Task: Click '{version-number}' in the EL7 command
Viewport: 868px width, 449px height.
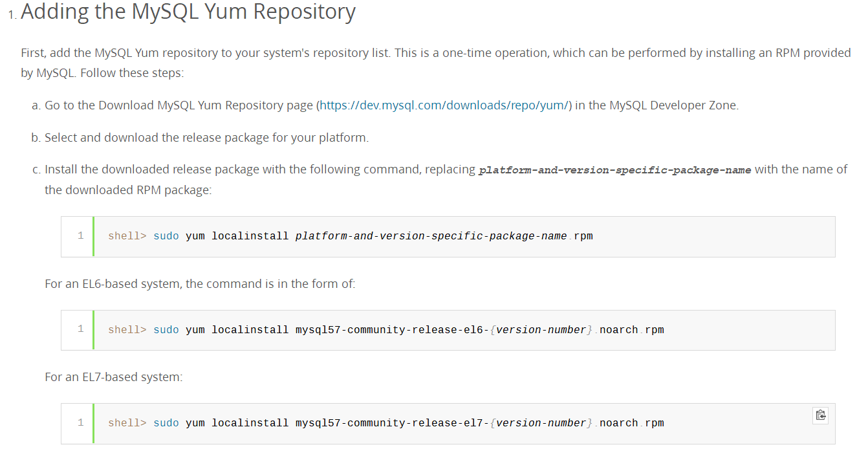Action: coord(541,423)
